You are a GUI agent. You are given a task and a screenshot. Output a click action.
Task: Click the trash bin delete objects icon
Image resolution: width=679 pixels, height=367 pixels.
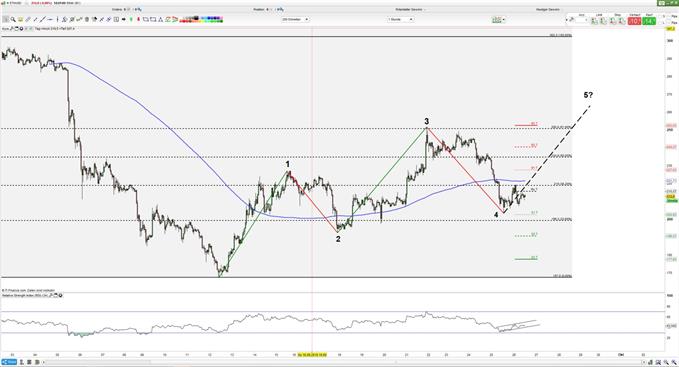tap(87, 19)
